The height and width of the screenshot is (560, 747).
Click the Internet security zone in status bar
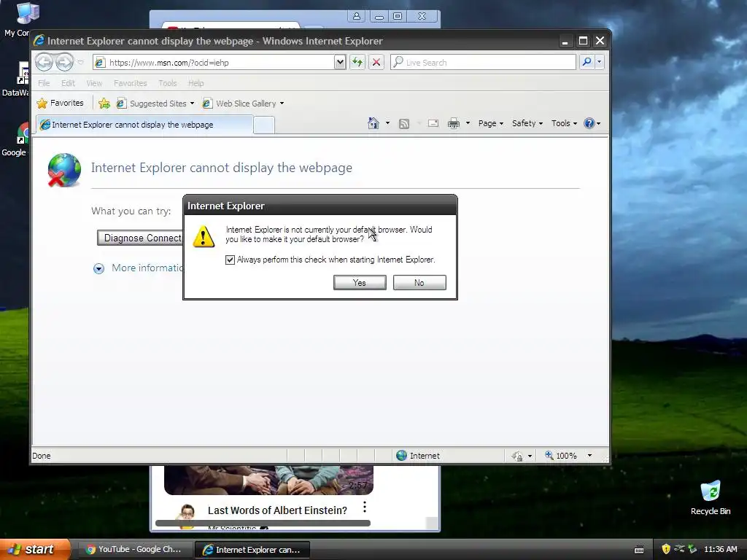click(418, 456)
